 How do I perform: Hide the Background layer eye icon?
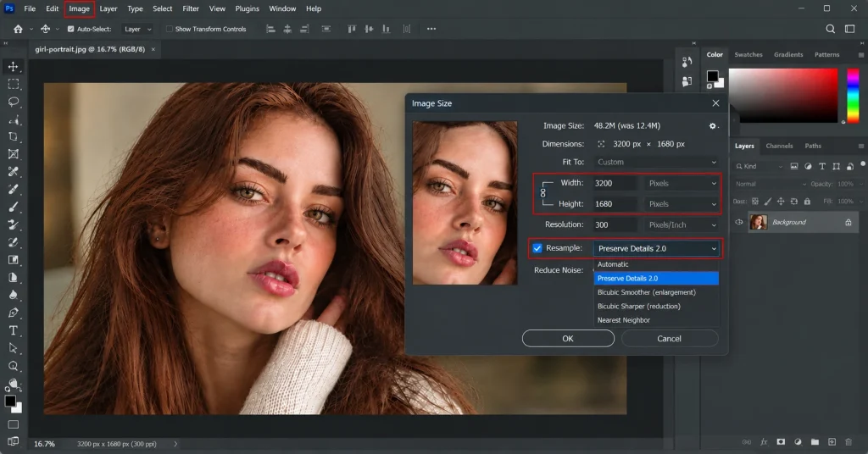tap(739, 222)
